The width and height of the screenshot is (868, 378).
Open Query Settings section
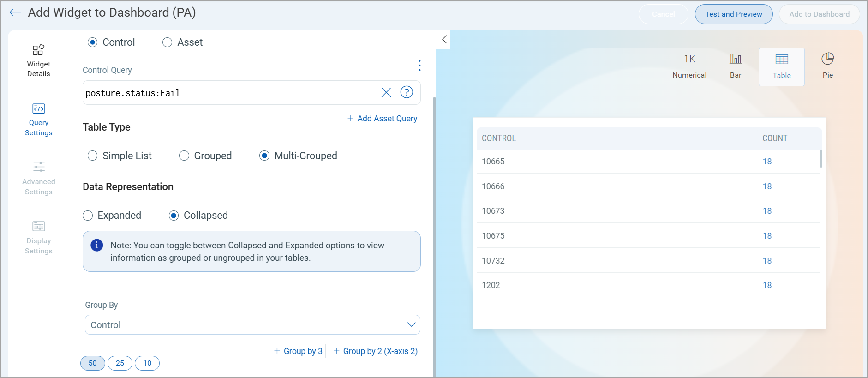(x=39, y=119)
